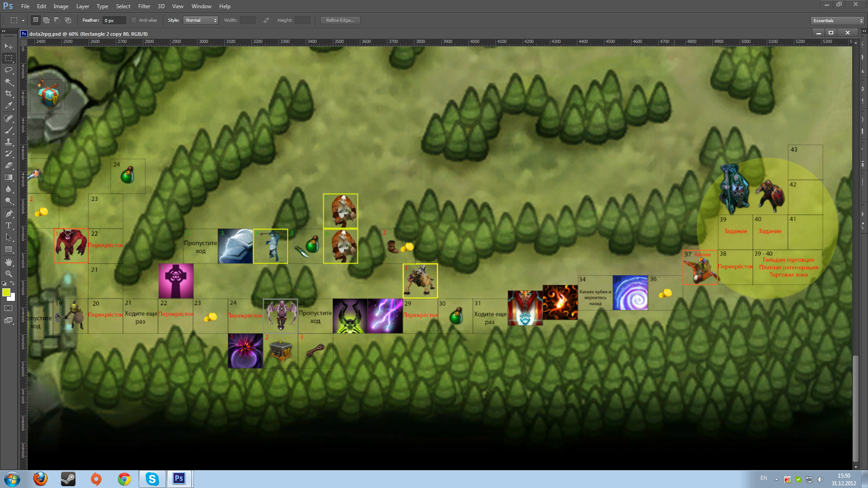Open the Filter menu
This screenshot has width=868, height=488.
(x=144, y=6)
